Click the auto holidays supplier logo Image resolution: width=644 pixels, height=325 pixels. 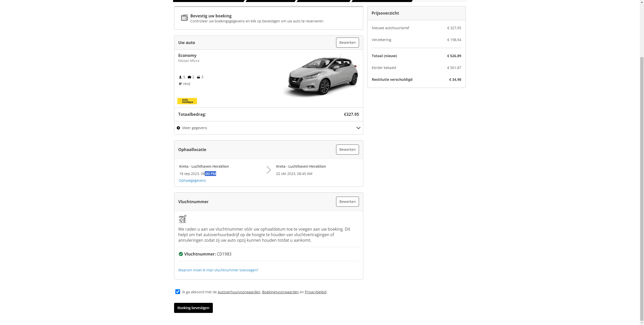pyautogui.click(x=187, y=101)
